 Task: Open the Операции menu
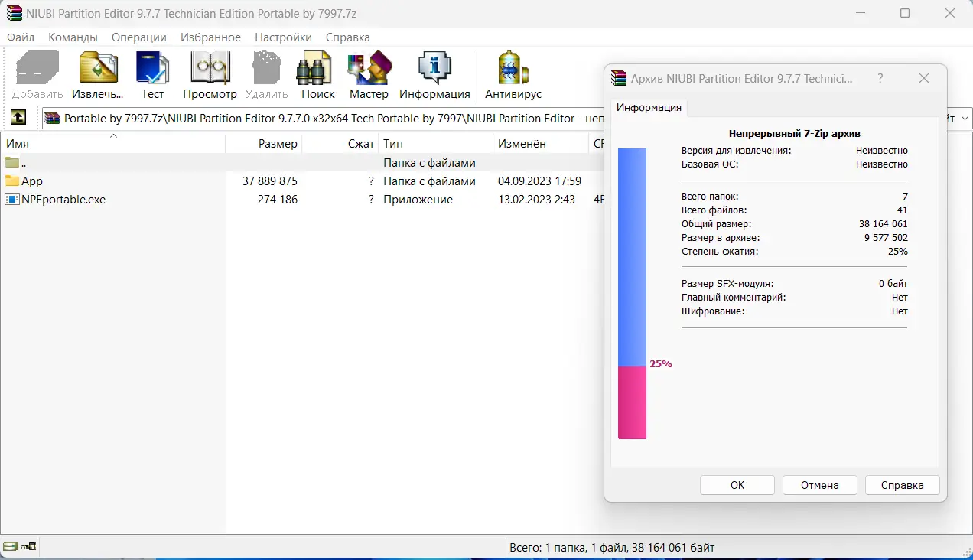pos(138,37)
